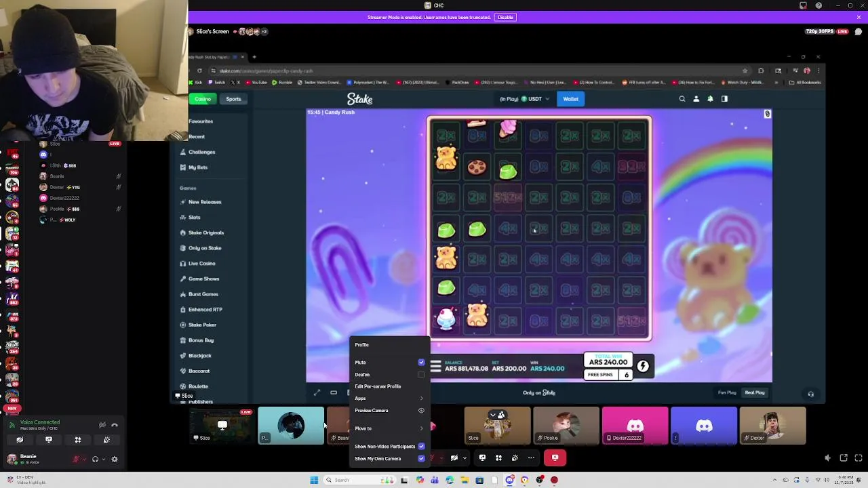
Task: Bookmark page with browser star icon
Action: click(x=745, y=70)
